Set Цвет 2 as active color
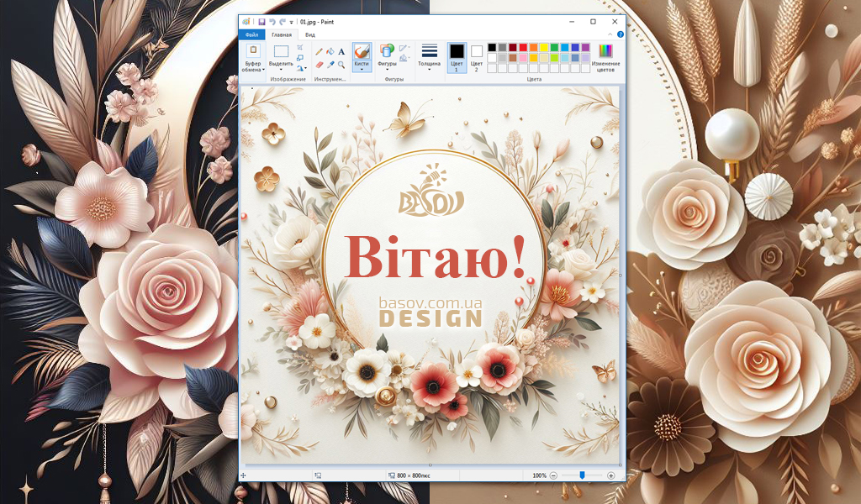The width and height of the screenshot is (861, 504). coord(477,56)
